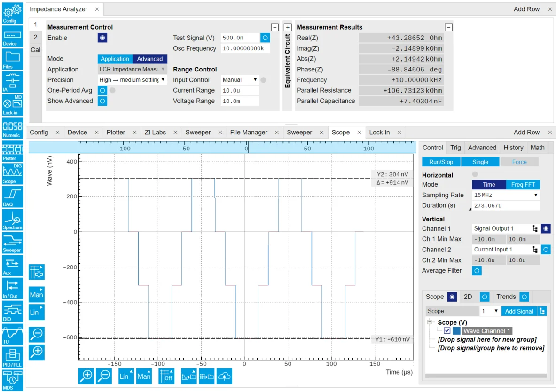Open the Config sidebar icon
Screen dimensions: 556x392
tap(12, 13)
